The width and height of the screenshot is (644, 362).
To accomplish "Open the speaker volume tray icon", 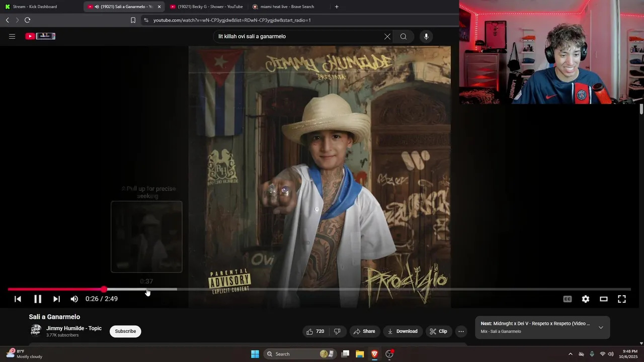I will tap(611, 354).
